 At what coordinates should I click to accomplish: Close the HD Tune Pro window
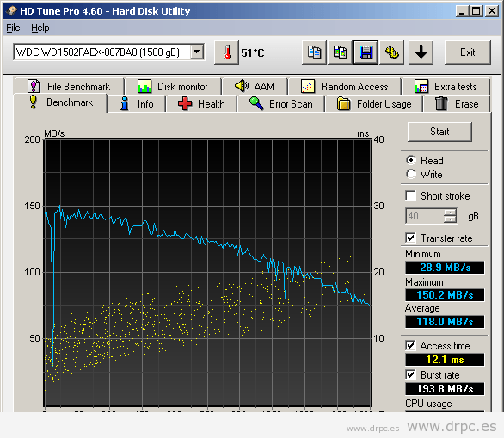point(492,11)
